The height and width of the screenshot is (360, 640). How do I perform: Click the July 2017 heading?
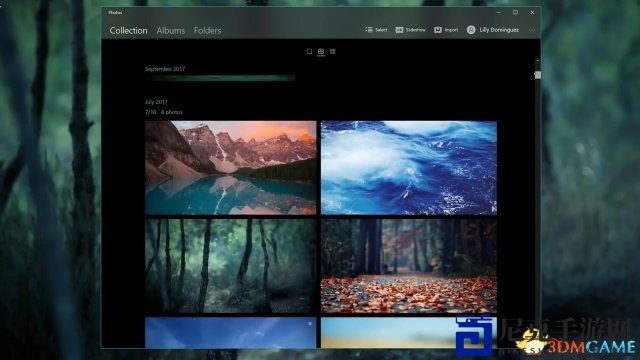click(x=156, y=102)
